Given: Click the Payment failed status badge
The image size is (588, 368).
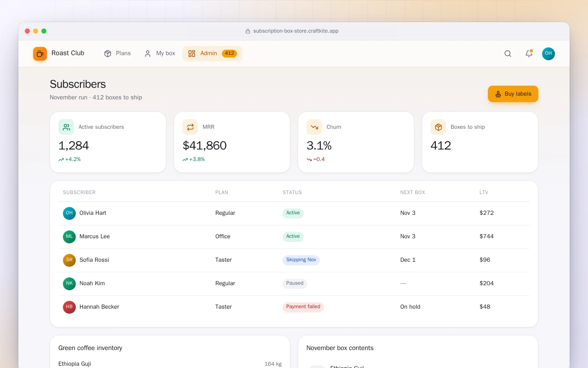Looking at the screenshot, I should (x=303, y=307).
